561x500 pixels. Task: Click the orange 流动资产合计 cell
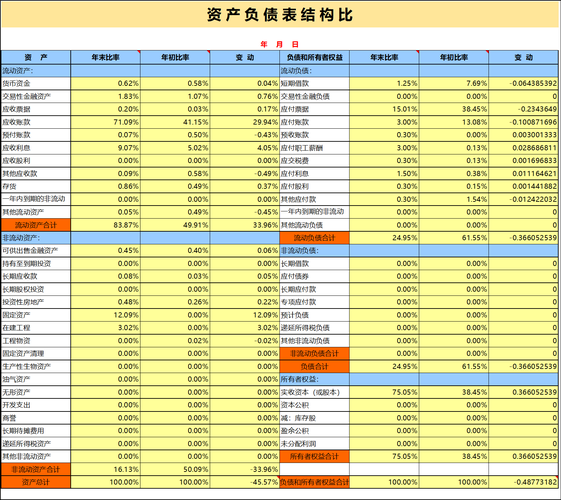click(36, 225)
